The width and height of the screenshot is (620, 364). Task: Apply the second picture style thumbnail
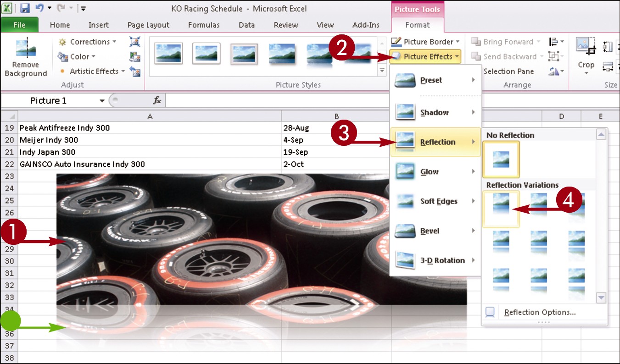206,53
